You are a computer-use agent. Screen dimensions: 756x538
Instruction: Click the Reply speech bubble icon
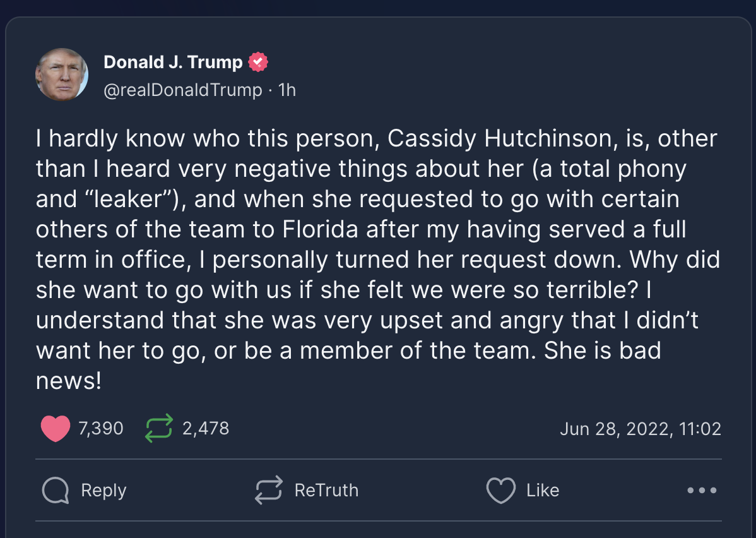(56, 490)
